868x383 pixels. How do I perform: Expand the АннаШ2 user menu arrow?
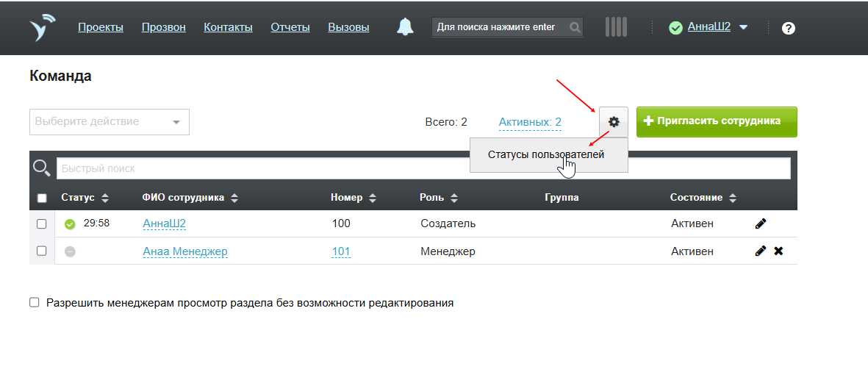[x=743, y=28]
